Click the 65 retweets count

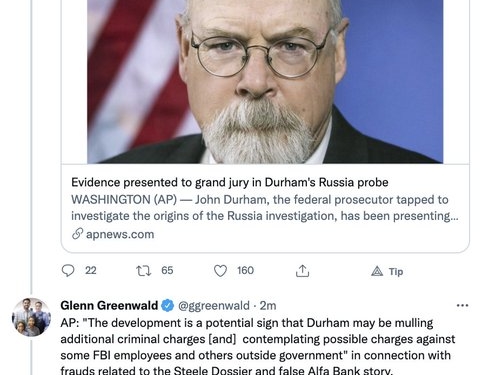[x=167, y=270]
